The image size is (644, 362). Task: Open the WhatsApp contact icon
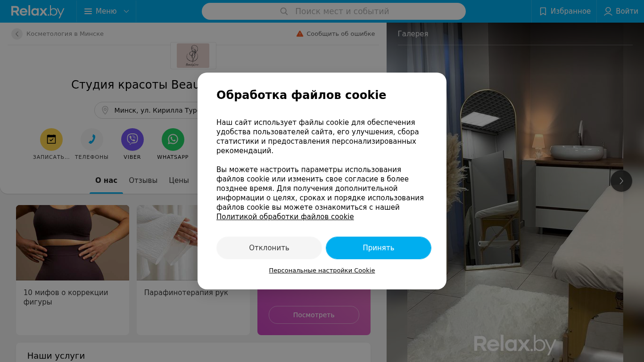pos(173,140)
